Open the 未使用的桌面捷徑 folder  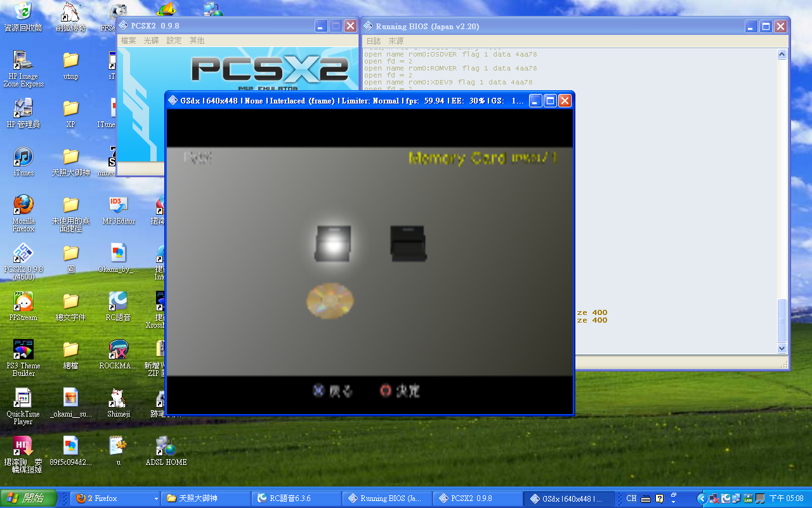(x=71, y=213)
